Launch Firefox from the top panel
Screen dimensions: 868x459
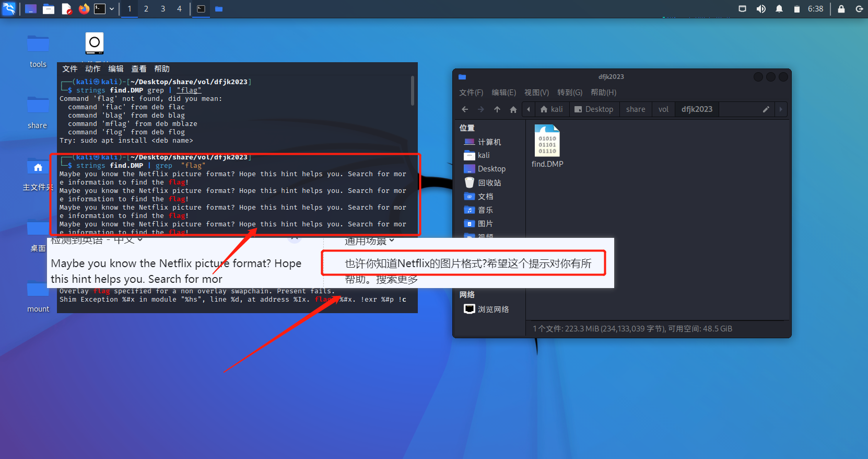click(84, 9)
